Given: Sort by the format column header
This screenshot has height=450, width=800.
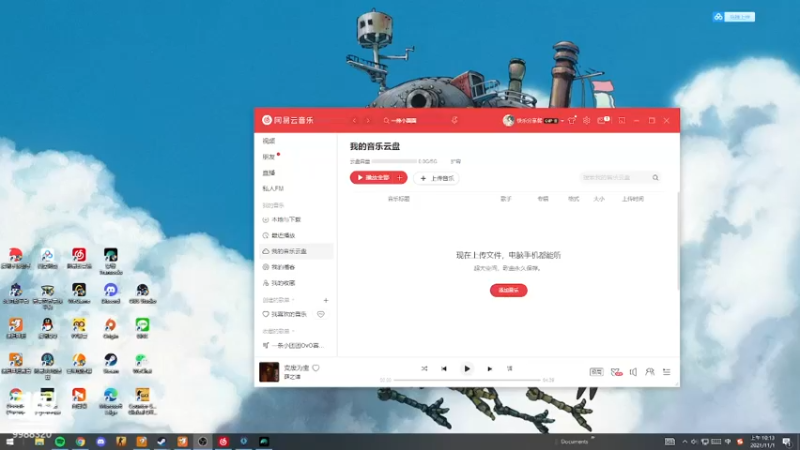Looking at the screenshot, I should (573, 199).
